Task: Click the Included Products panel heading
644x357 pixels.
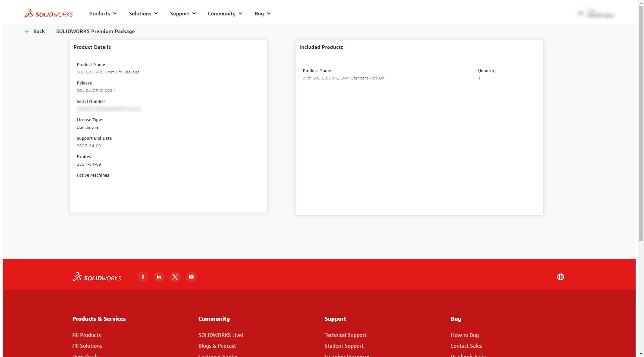Action: [x=321, y=47]
